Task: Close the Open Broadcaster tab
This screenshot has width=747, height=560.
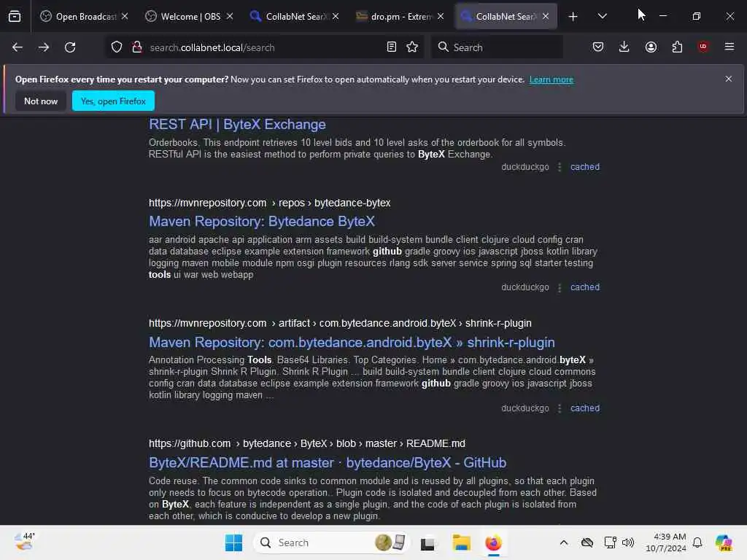Action: coord(125,16)
